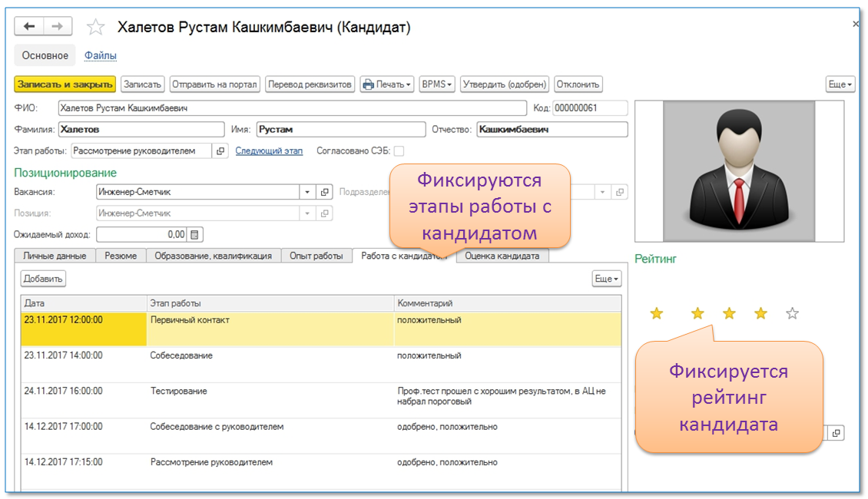Set rating to the fifth star
This screenshot has height=499, width=868.
793,313
